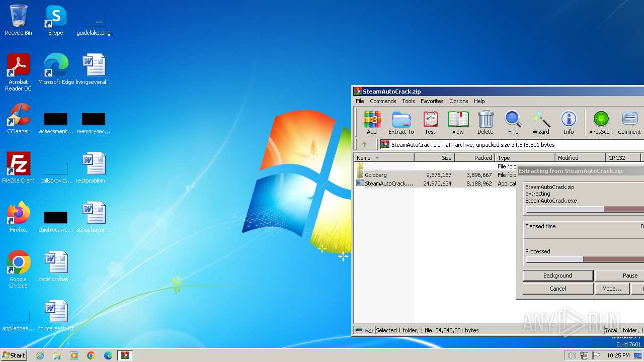The image size is (644, 362).
Task: Open Firefox desktop shortcut
Action: click(18, 217)
